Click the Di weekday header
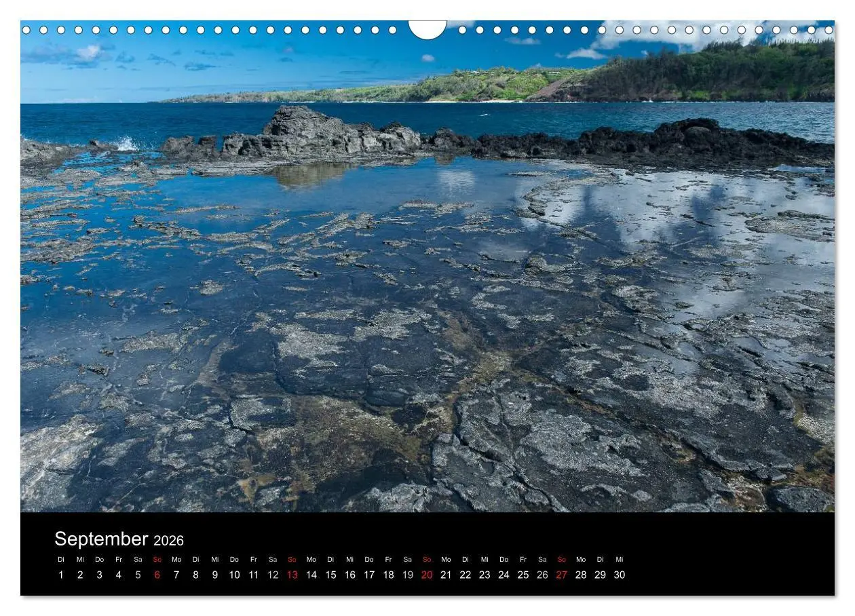This screenshot has width=855, height=616. 59,560
